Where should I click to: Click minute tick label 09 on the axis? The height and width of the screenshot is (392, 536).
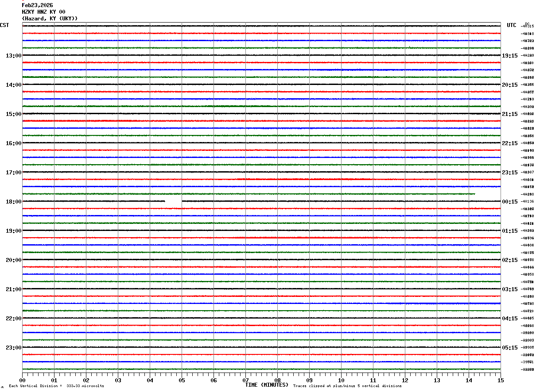pos(309,380)
